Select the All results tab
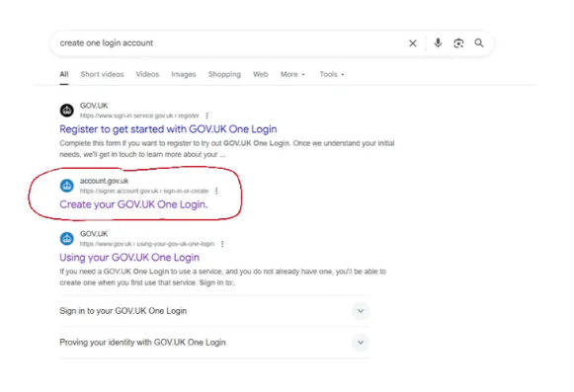Screen dimensions: 574x392 64,74
